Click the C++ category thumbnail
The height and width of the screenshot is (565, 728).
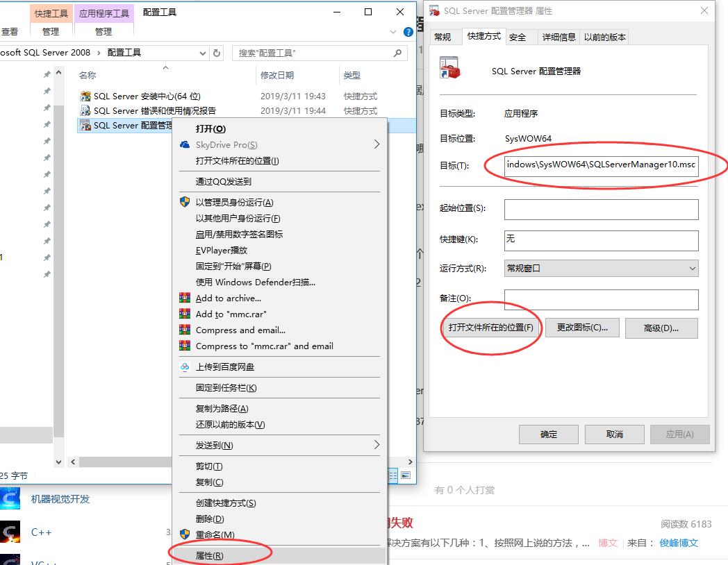(x=10, y=532)
